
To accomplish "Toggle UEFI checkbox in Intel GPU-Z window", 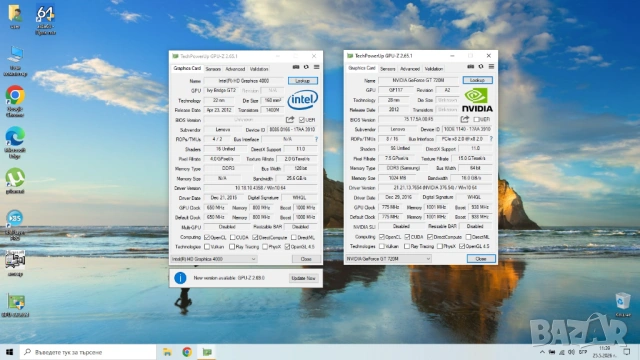I will pyautogui.click(x=302, y=120).
